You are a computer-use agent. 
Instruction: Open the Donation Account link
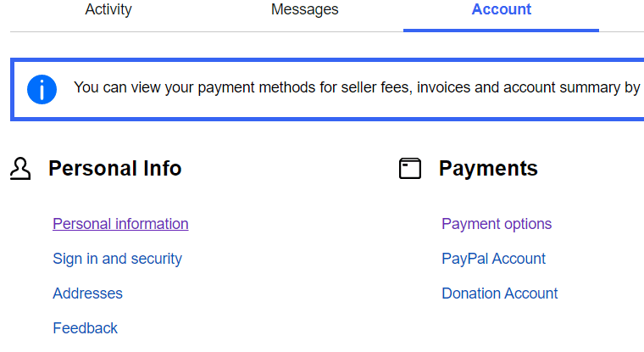(x=499, y=293)
